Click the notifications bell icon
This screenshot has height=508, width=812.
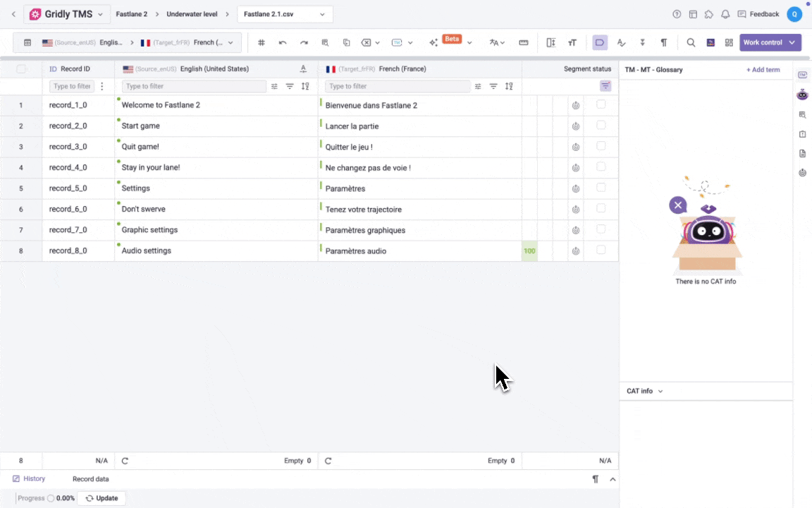725,14
